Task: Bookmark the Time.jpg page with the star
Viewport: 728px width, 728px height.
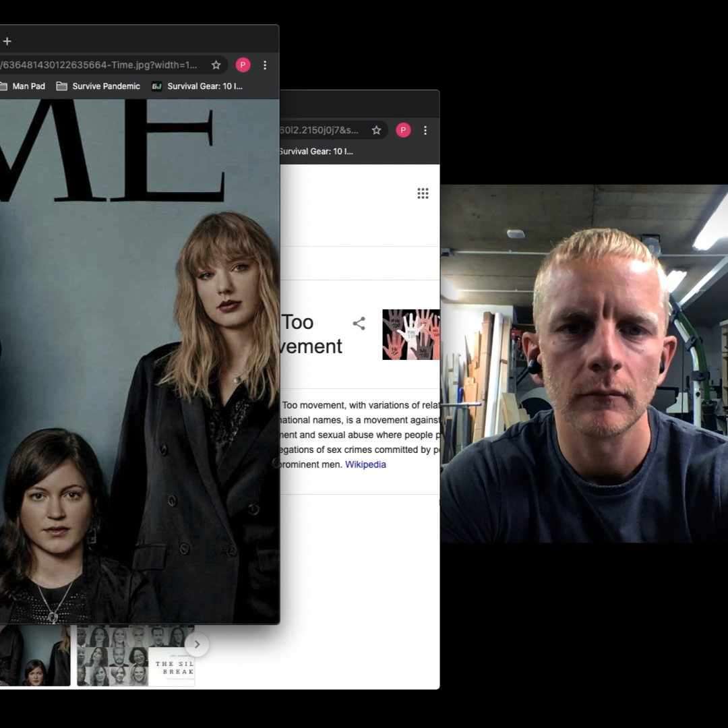Action: click(216, 65)
